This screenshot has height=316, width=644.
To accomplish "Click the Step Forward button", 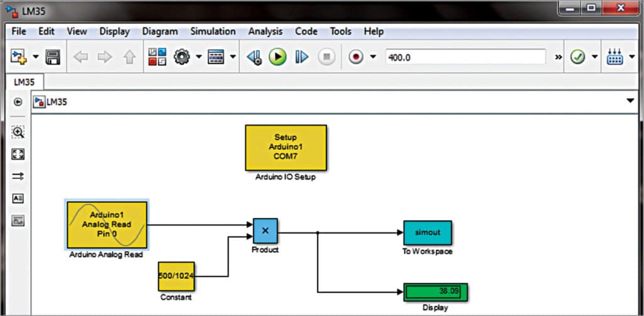I will click(302, 57).
